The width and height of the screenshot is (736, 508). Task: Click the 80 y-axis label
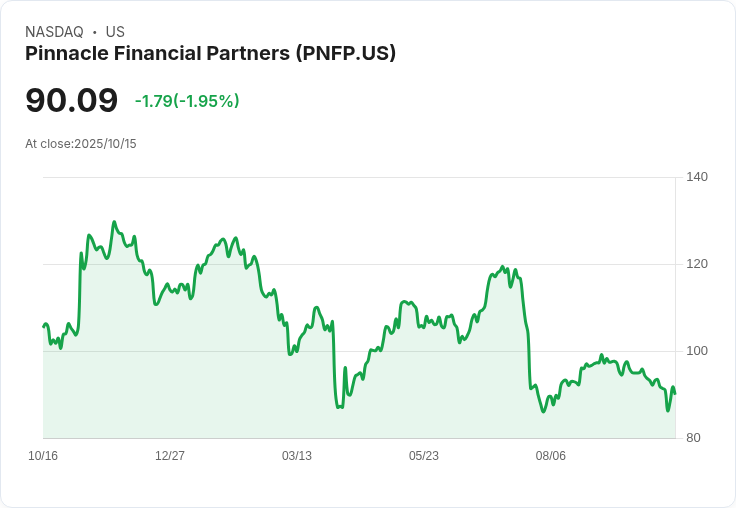click(x=694, y=438)
